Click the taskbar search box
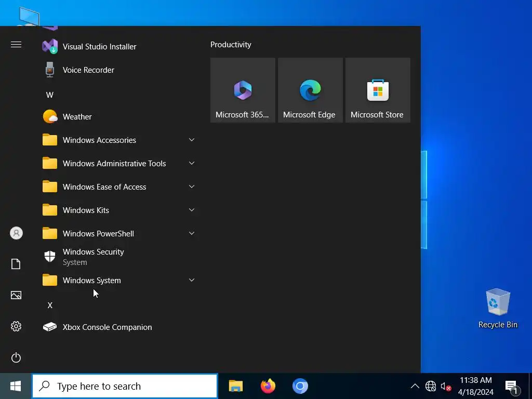532x399 pixels. tap(125, 386)
